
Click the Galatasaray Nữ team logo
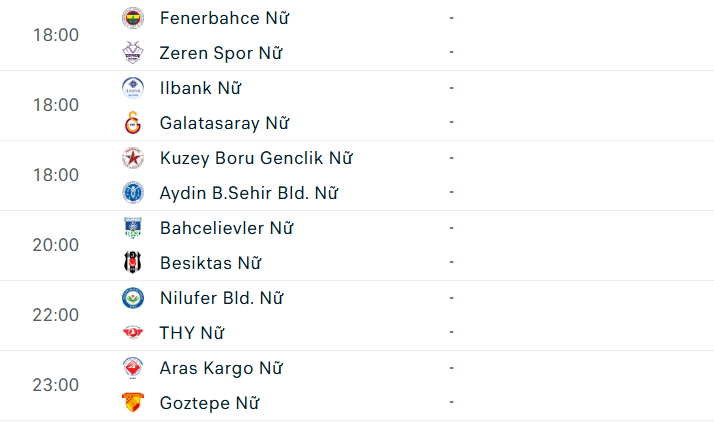point(133,123)
